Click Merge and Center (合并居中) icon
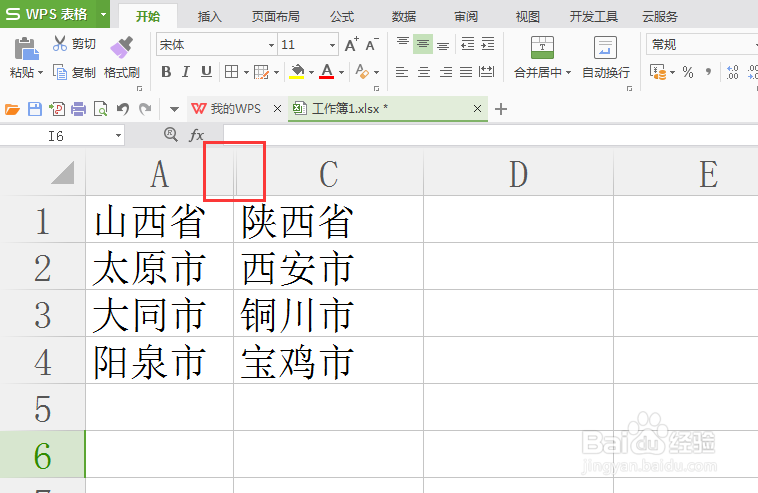The image size is (758, 493). [x=542, y=47]
